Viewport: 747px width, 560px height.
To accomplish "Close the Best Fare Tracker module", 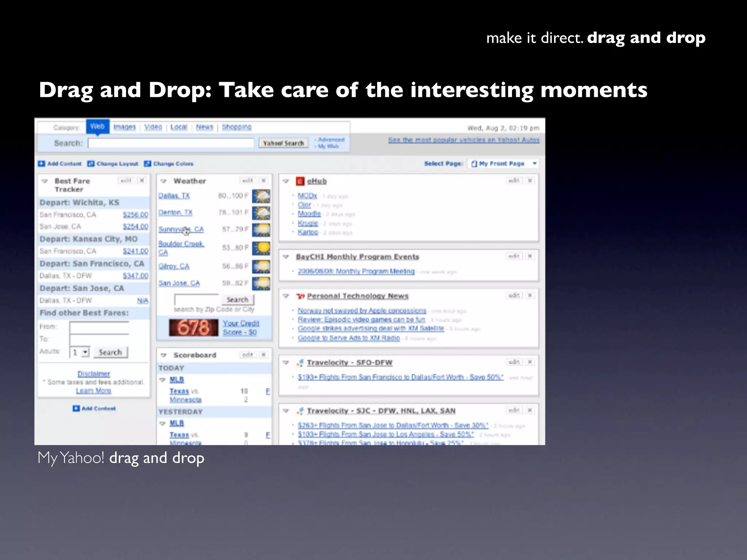I will click(x=142, y=180).
